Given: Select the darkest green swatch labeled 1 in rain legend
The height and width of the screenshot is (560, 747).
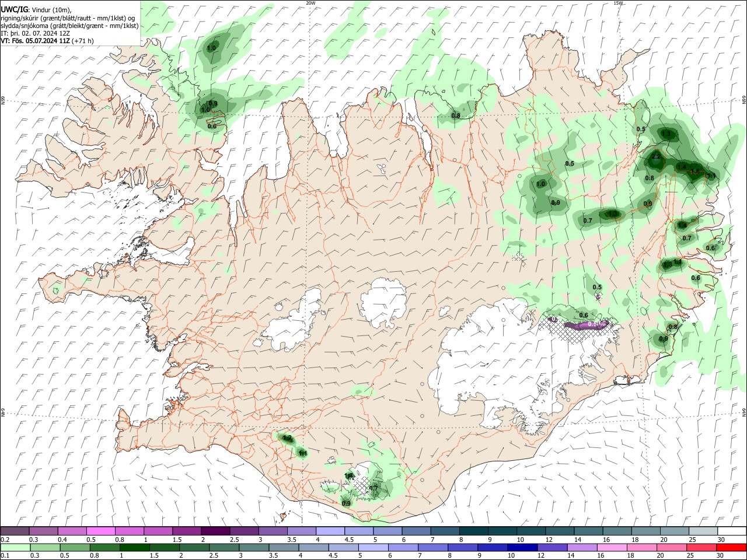Looking at the screenshot, I should point(134,548).
